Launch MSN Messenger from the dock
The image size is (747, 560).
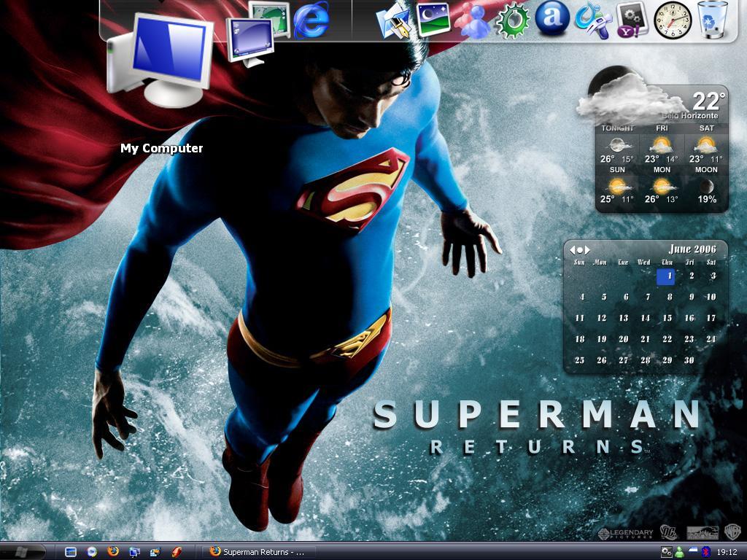click(x=473, y=21)
